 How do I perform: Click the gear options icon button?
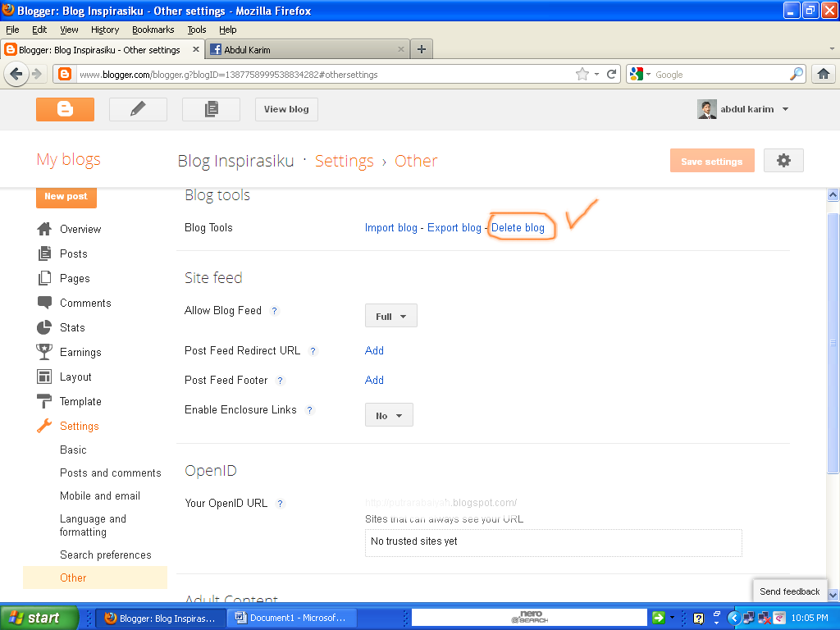783,160
